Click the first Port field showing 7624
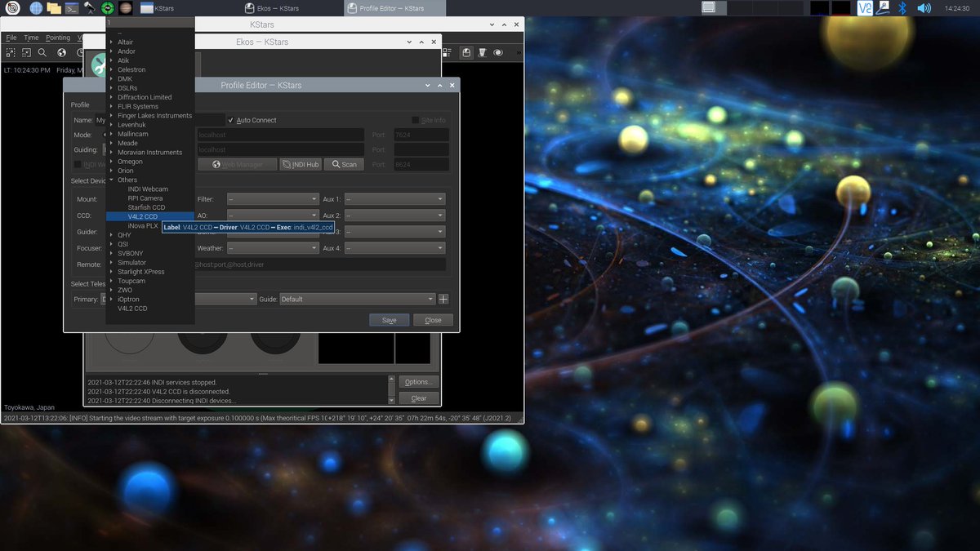The width and height of the screenshot is (980, 551). [x=421, y=135]
